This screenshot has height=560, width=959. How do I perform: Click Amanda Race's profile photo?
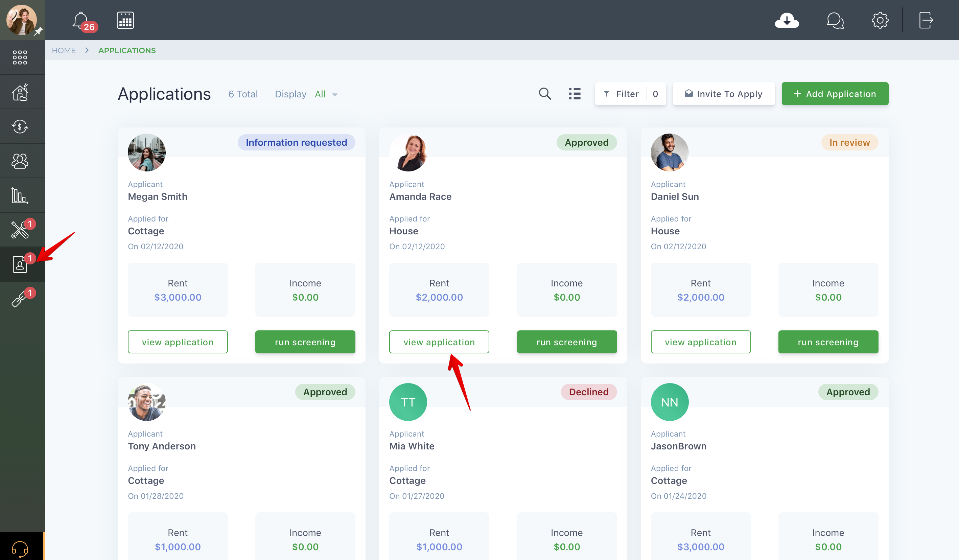tap(408, 152)
